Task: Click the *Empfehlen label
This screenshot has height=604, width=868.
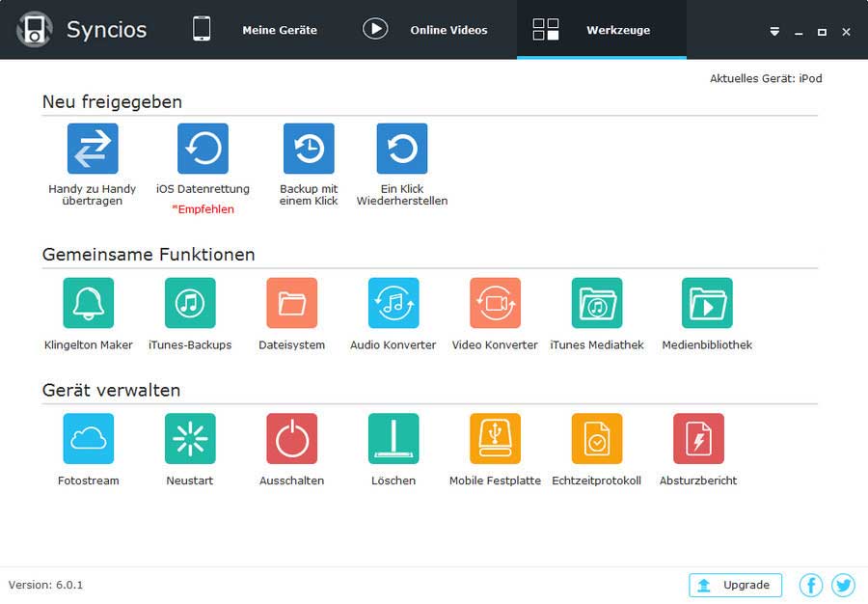Action: [203, 209]
